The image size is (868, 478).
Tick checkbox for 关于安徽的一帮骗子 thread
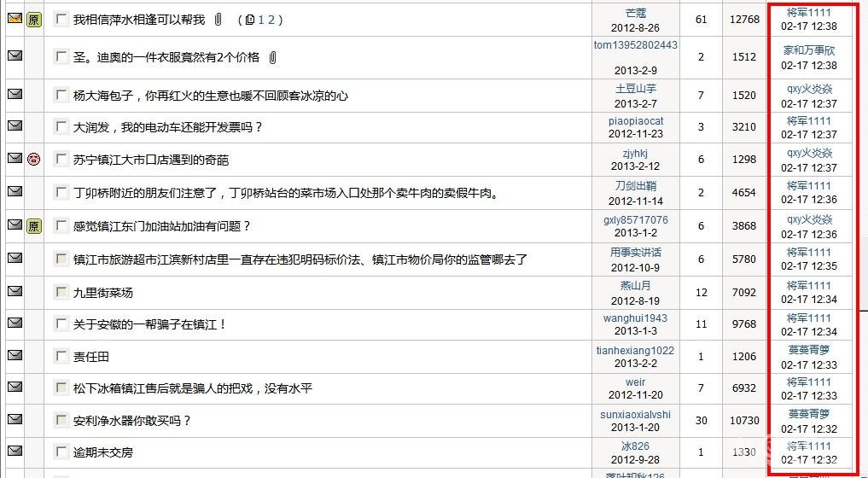(x=61, y=324)
